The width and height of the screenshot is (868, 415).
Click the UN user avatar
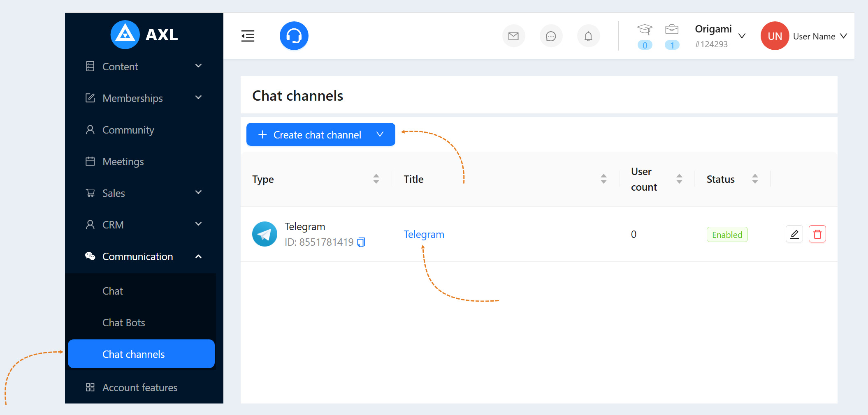pos(775,36)
